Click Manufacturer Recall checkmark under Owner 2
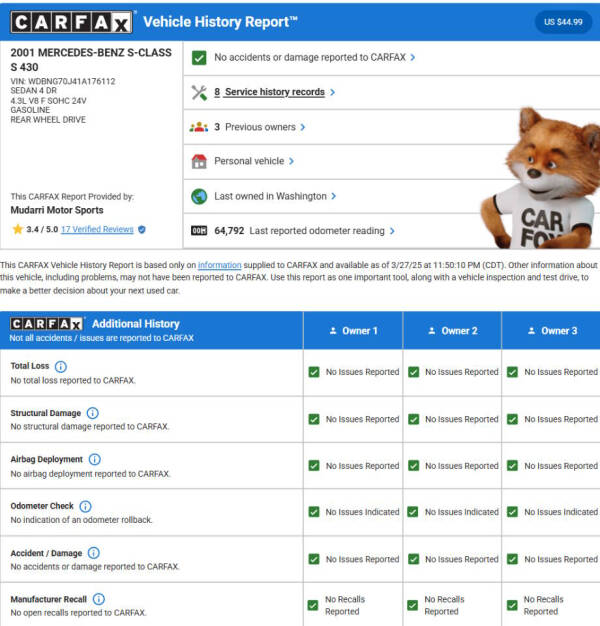Viewport: 600px width, 626px height. click(413, 605)
